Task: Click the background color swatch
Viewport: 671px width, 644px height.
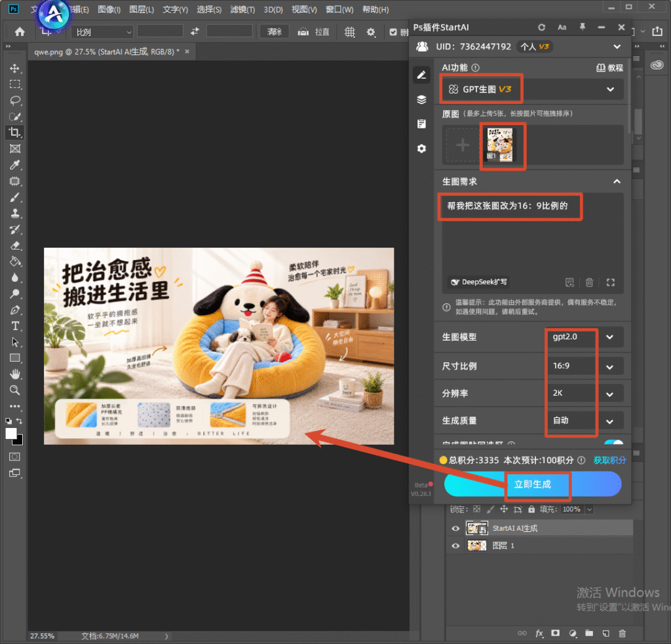Action: point(19,441)
